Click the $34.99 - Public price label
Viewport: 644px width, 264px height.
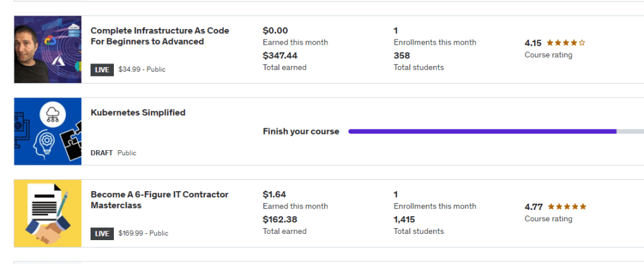click(142, 69)
